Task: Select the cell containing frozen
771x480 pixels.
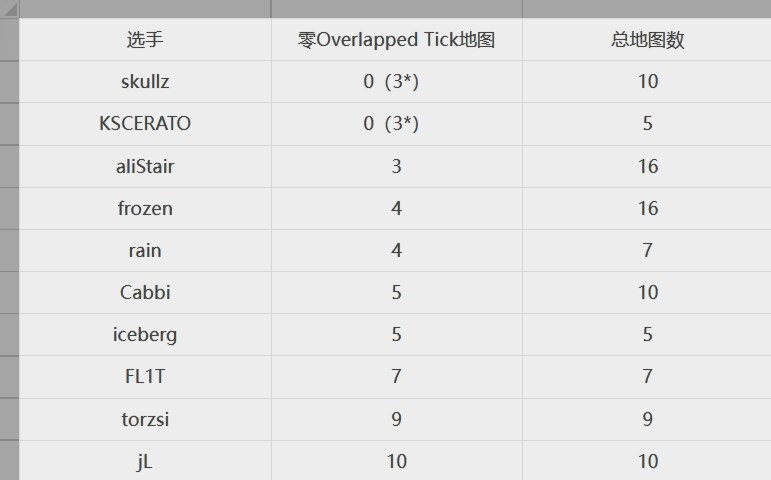Action: tap(145, 208)
